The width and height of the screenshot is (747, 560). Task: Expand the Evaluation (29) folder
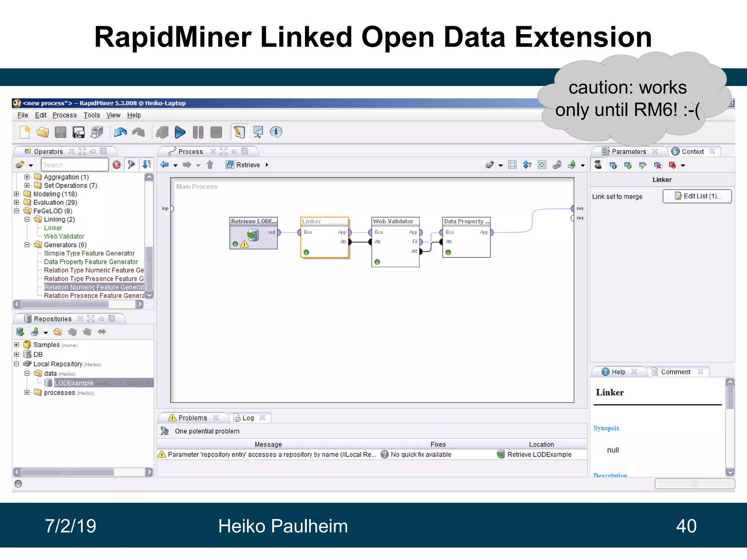[x=16, y=202]
